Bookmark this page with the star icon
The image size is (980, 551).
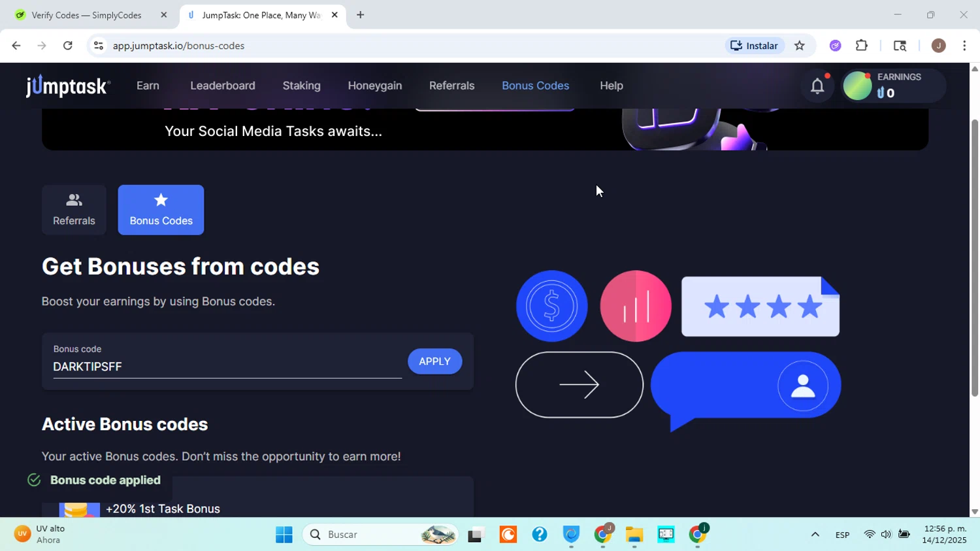(800, 46)
